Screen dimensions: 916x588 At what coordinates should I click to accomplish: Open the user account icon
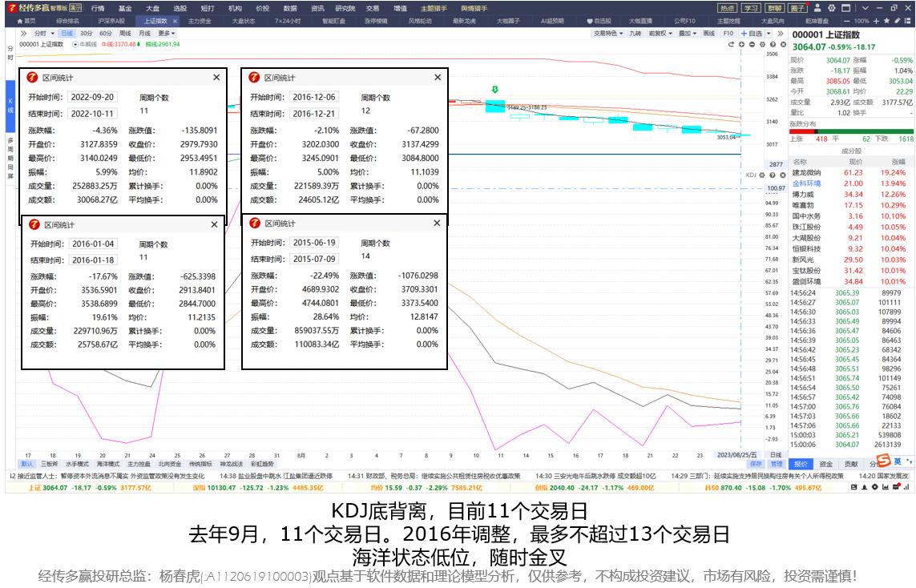(817, 8)
